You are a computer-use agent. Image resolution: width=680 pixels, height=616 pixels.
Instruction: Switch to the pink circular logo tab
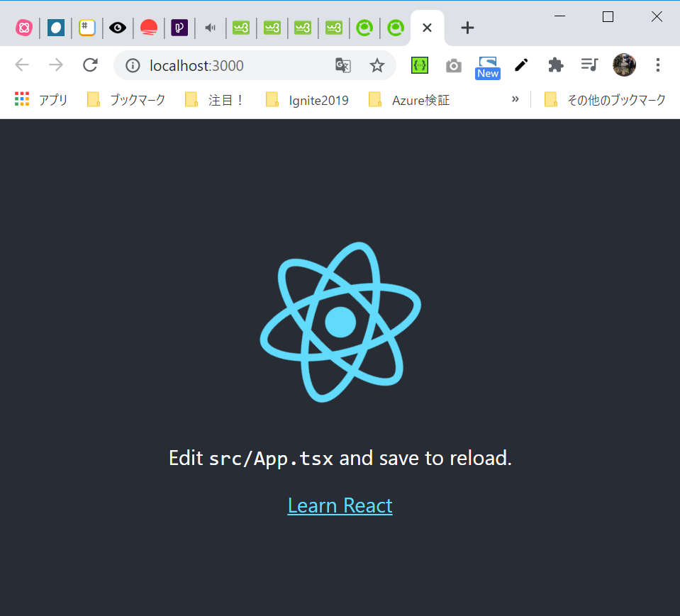click(x=24, y=28)
